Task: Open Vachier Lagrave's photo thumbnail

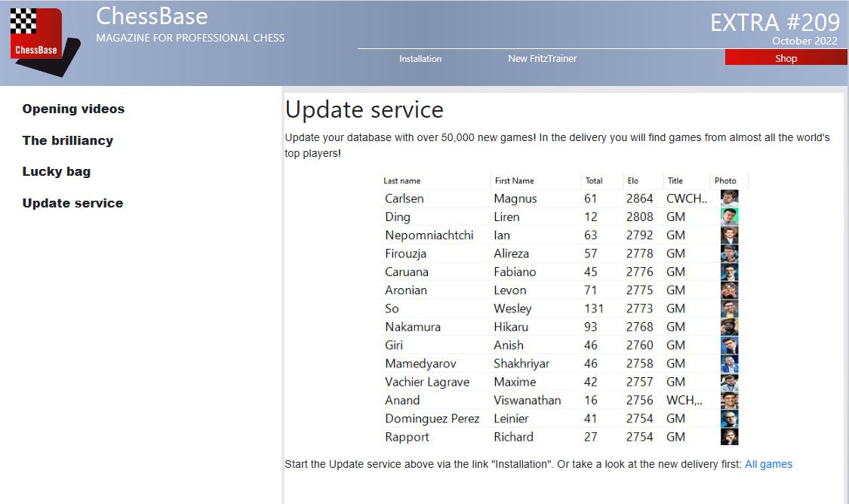Action: [x=729, y=382]
